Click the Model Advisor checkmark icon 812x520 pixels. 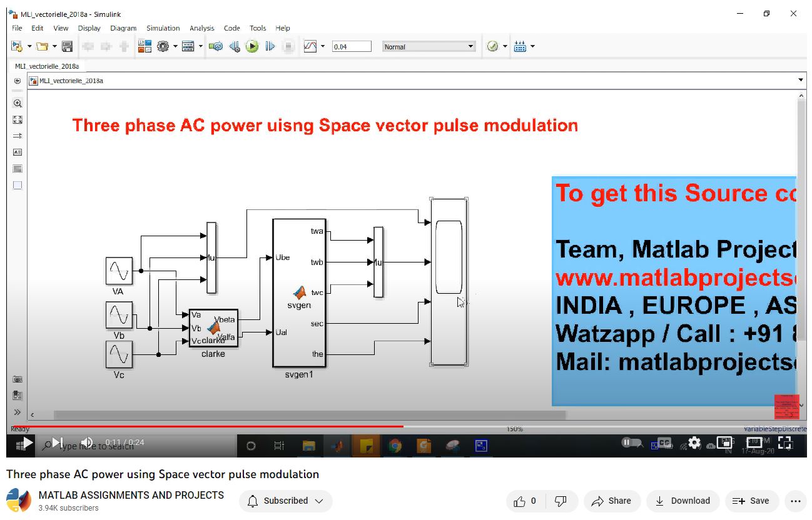coord(493,46)
